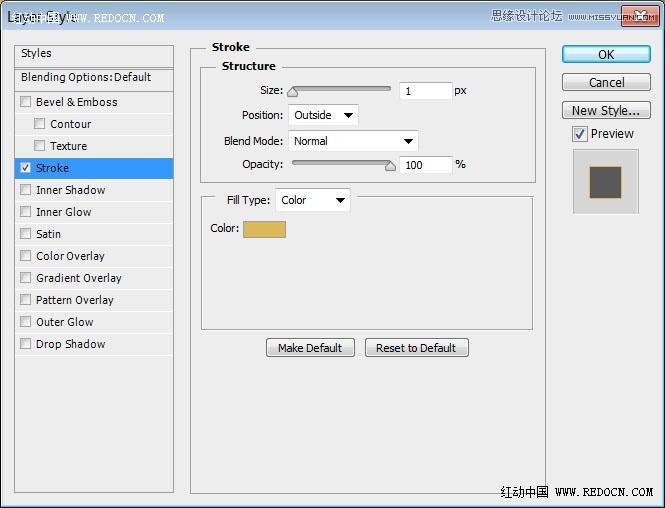Click the Opacity percent input field

[425, 165]
